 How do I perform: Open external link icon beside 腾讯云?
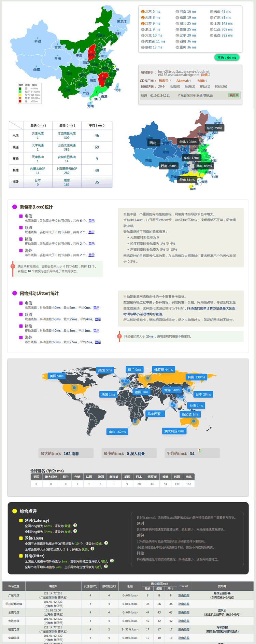170,81
